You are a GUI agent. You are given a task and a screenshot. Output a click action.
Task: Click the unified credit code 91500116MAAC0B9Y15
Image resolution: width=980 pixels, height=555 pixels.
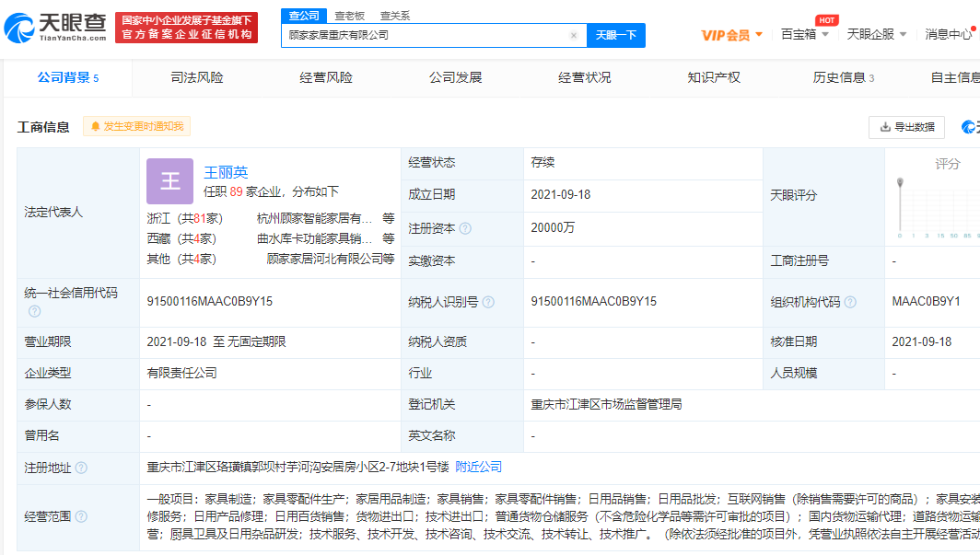210,302
